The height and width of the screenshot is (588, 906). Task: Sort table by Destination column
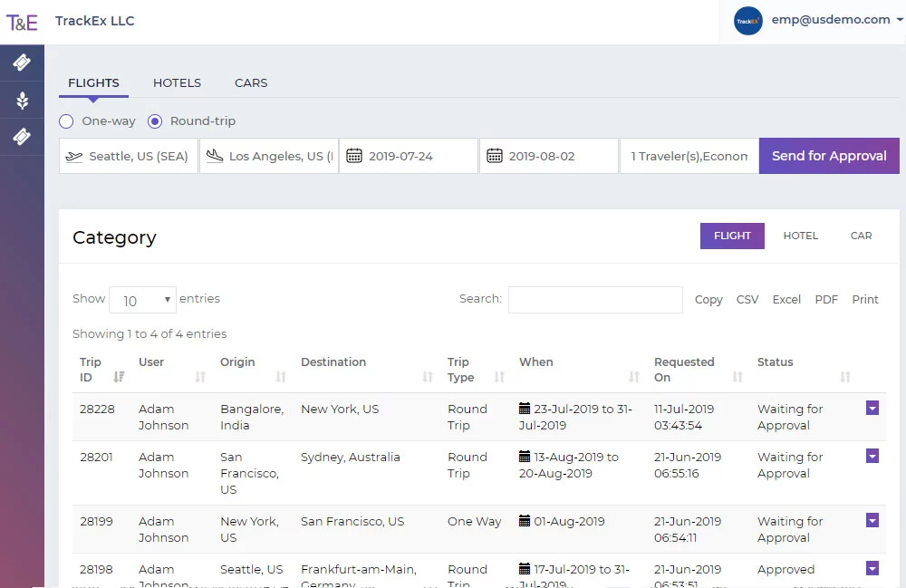(x=428, y=377)
